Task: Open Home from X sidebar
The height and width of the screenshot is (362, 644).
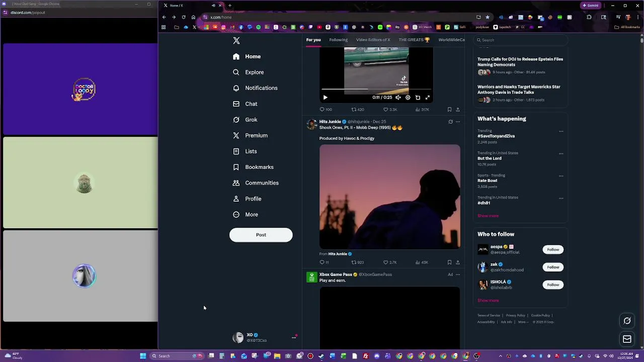Action: (x=247, y=56)
